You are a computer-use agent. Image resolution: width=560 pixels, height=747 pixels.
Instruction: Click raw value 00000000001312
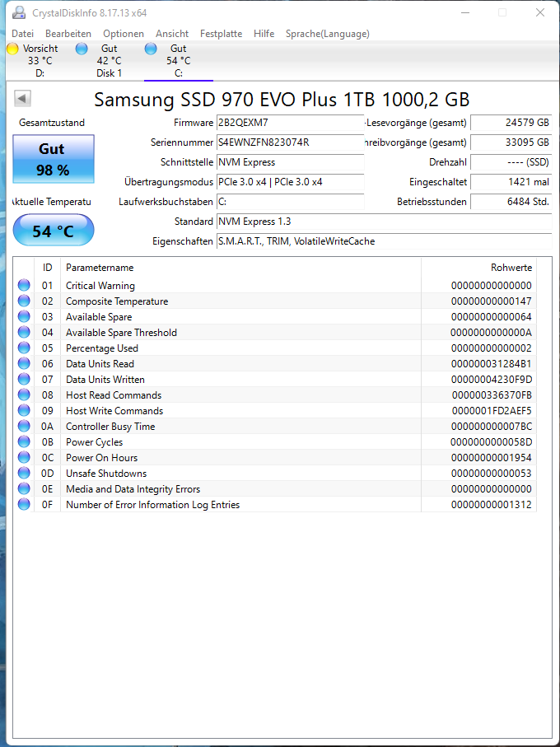pyautogui.click(x=492, y=504)
